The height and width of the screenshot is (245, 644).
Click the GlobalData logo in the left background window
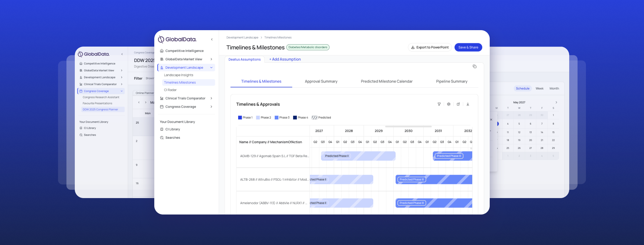(94, 54)
